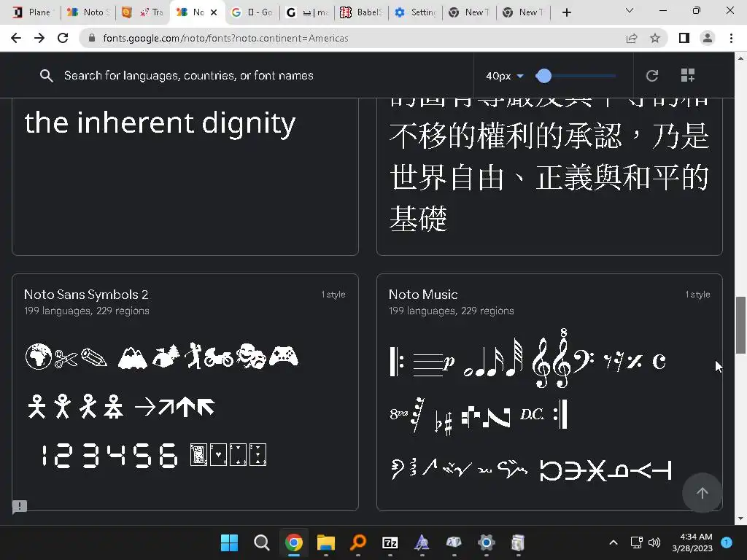747x560 pixels.
Task: Go forward with browser forward arrow
Action: click(39, 38)
